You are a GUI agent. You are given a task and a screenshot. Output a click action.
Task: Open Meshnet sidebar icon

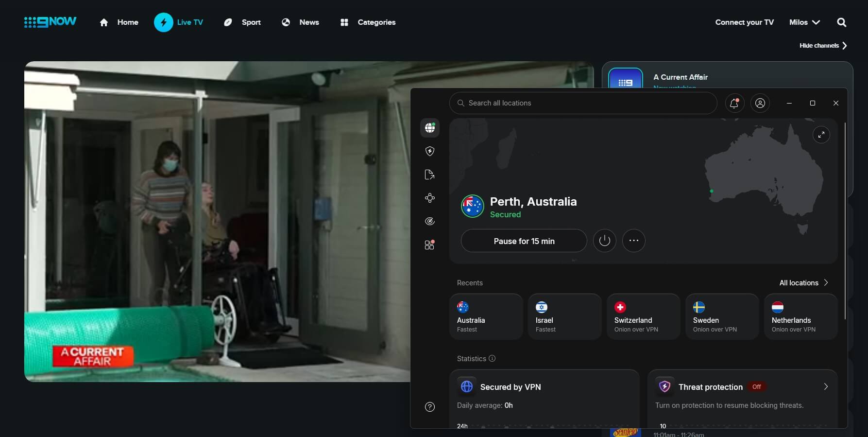[x=430, y=198]
